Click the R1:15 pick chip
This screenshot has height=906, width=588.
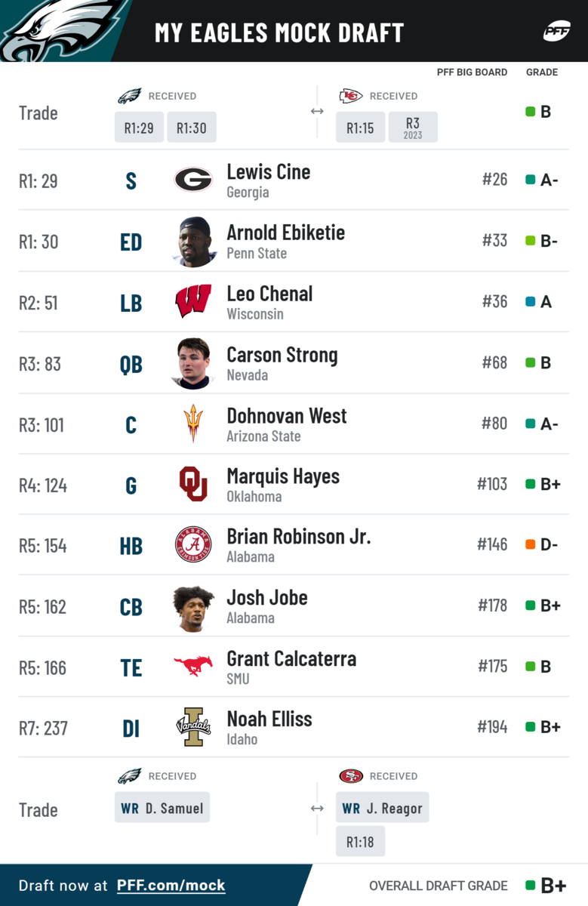[360, 128]
